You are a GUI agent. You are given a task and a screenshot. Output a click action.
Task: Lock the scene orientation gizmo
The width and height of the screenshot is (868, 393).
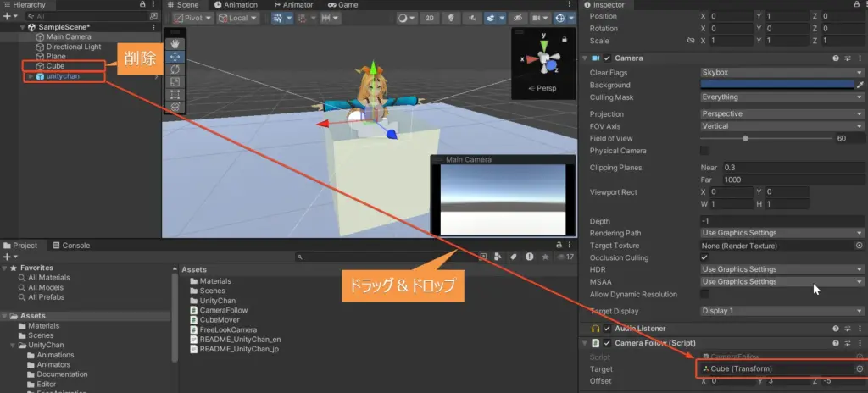pos(564,39)
